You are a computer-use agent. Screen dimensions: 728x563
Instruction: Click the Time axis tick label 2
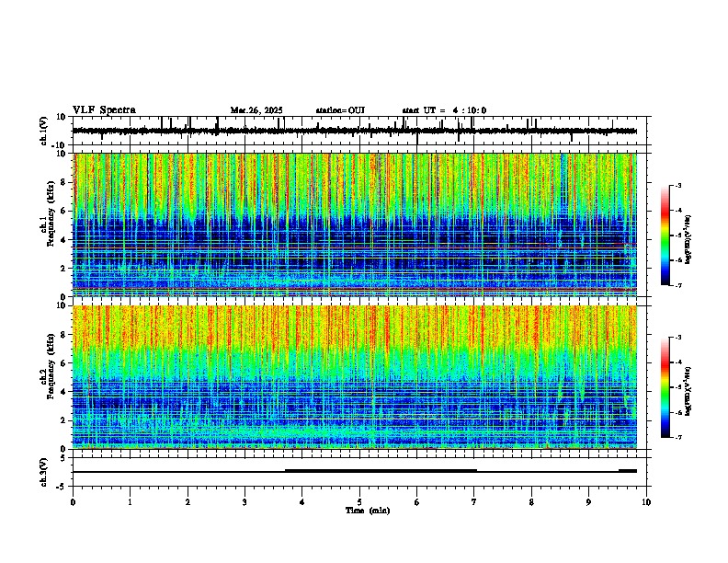pos(188,502)
